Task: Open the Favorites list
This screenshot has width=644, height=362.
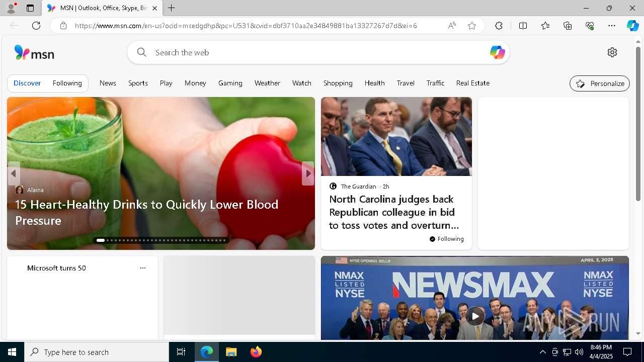Action: 545,26
